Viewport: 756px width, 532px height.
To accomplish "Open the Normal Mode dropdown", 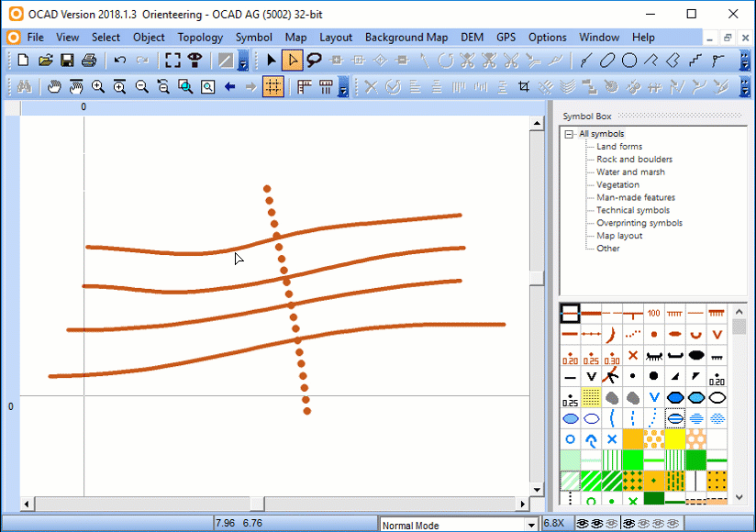I will point(531,525).
